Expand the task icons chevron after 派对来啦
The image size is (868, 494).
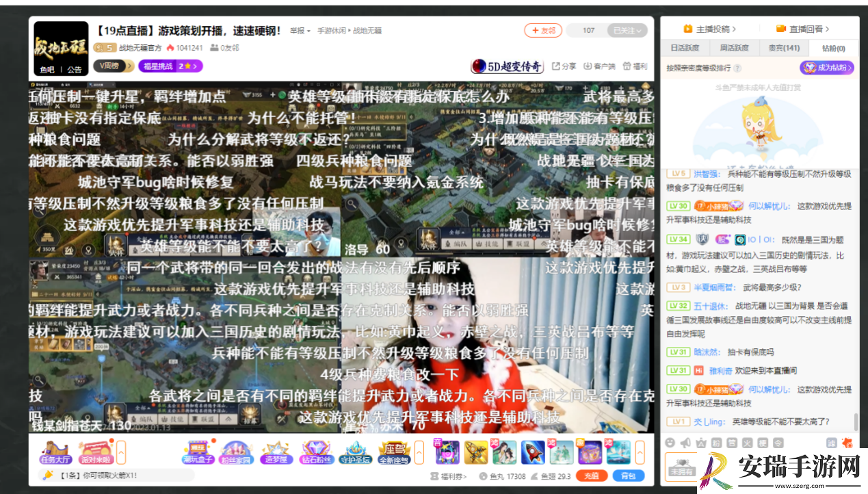(121, 452)
